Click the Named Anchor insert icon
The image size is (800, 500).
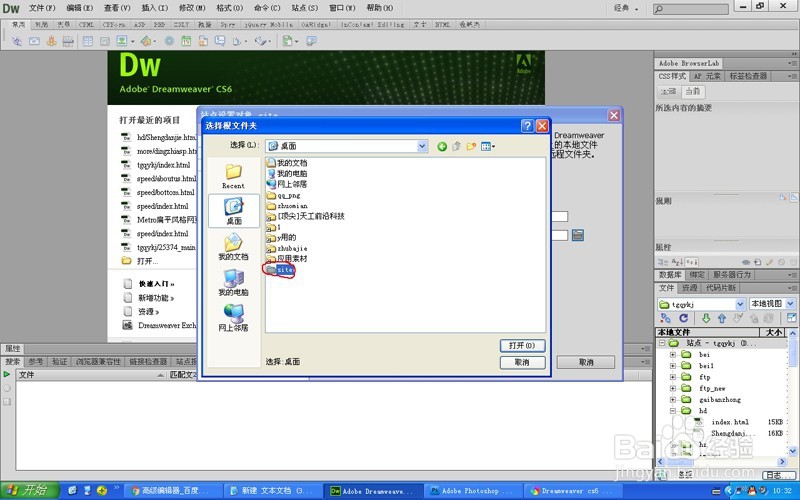pos(51,41)
